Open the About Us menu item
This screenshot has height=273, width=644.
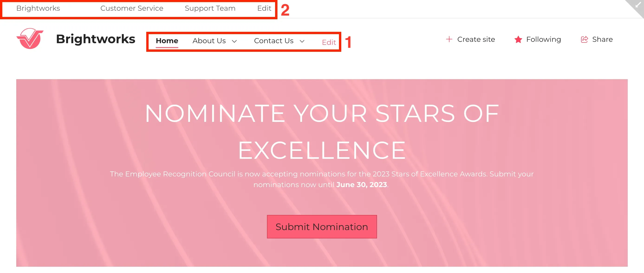click(209, 41)
